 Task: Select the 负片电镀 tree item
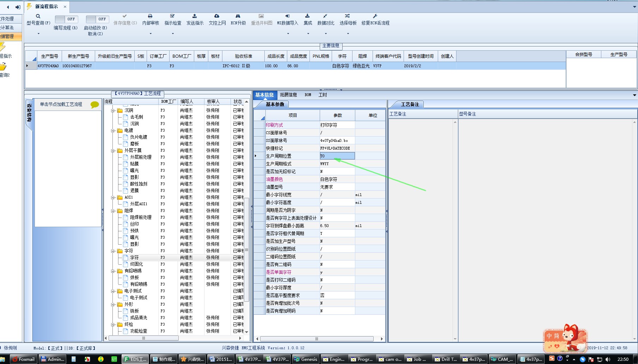(139, 137)
